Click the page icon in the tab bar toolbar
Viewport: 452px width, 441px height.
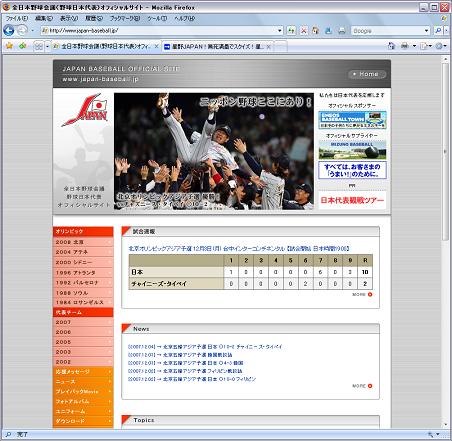(424, 46)
